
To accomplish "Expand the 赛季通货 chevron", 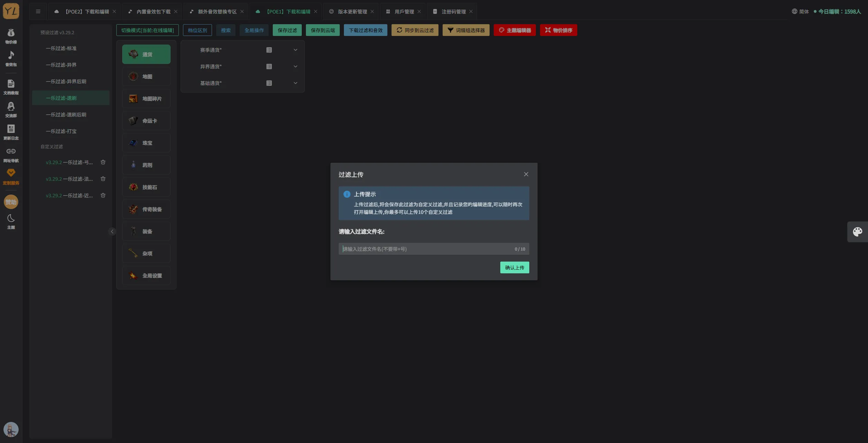I will click(x=296, y=50).
